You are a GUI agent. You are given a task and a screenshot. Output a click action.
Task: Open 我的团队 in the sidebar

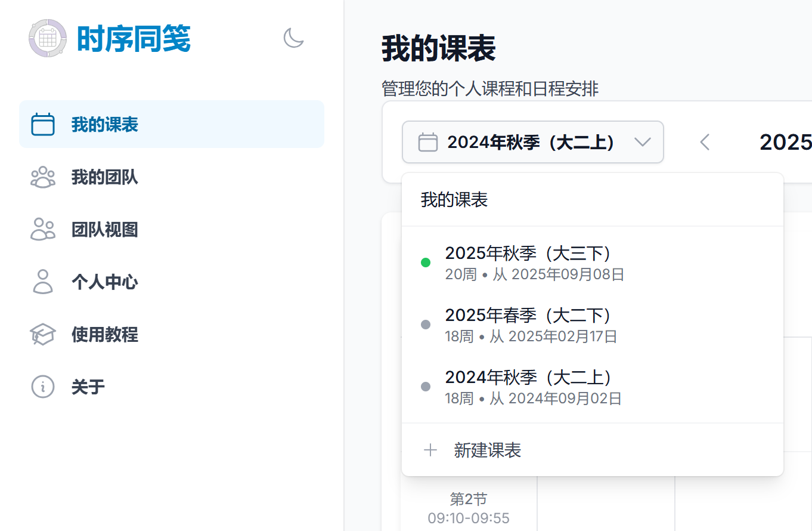pyautogui.click(x=105, y=177)
